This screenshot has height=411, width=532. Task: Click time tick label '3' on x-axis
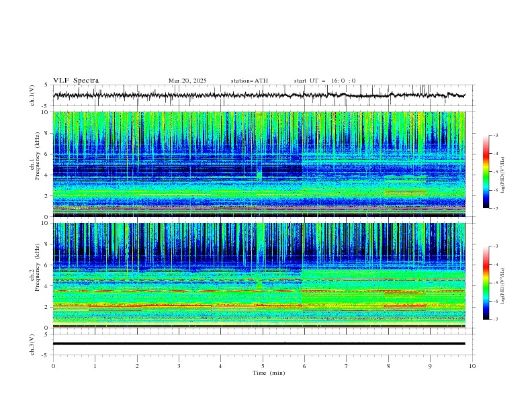tap(179, 366)
